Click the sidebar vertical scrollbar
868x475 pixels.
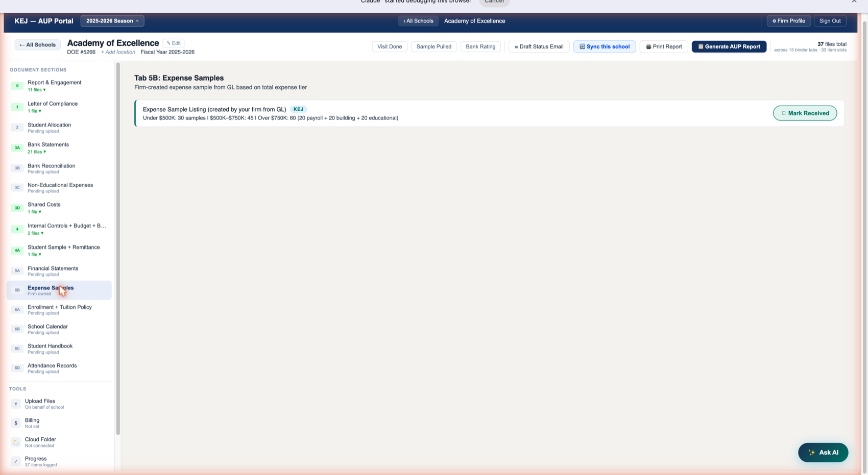(118, 249)
